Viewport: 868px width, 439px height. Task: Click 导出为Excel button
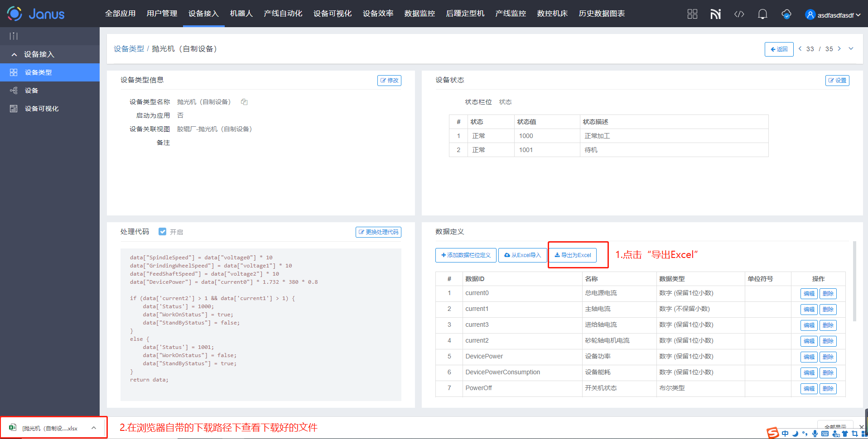(573, 255)
